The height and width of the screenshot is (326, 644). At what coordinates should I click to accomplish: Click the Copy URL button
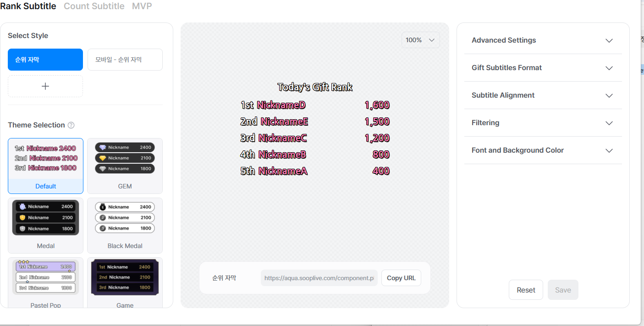coord(401,278)
